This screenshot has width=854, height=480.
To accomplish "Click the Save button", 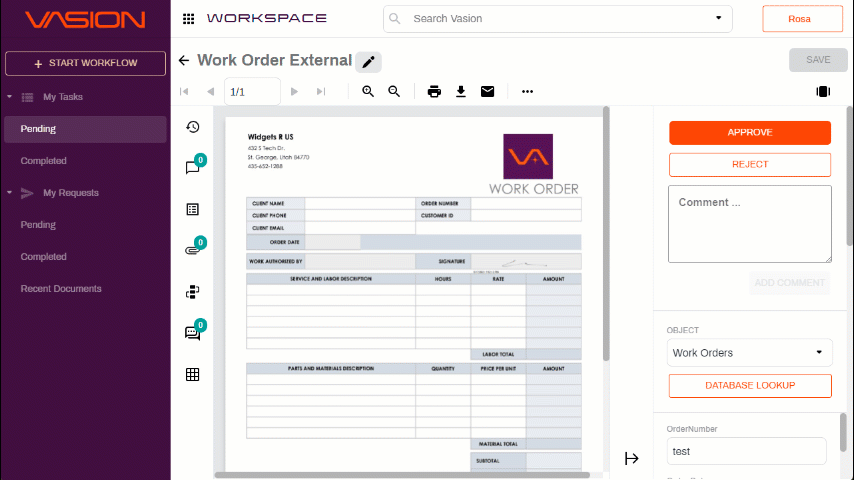I will (x=818, y=60).
